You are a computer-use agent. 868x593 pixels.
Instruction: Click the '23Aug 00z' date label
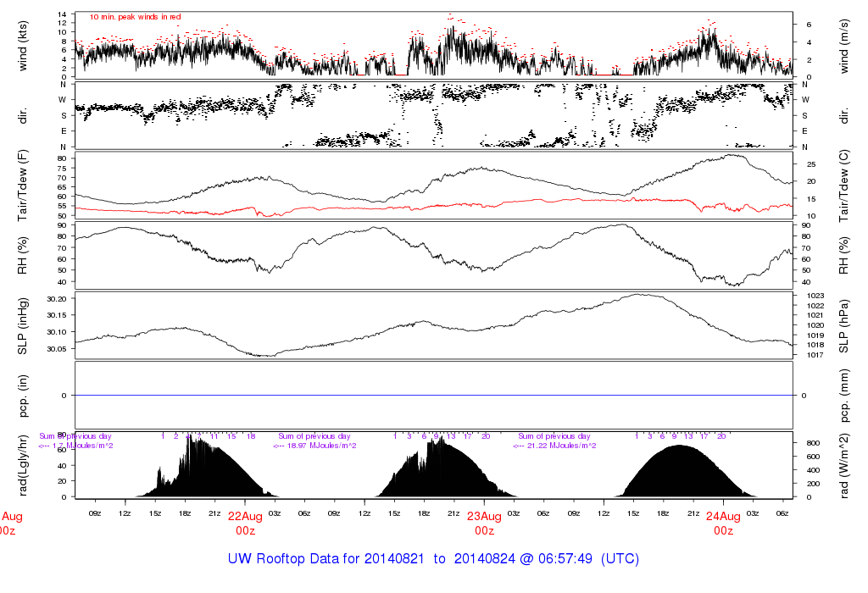484,524
